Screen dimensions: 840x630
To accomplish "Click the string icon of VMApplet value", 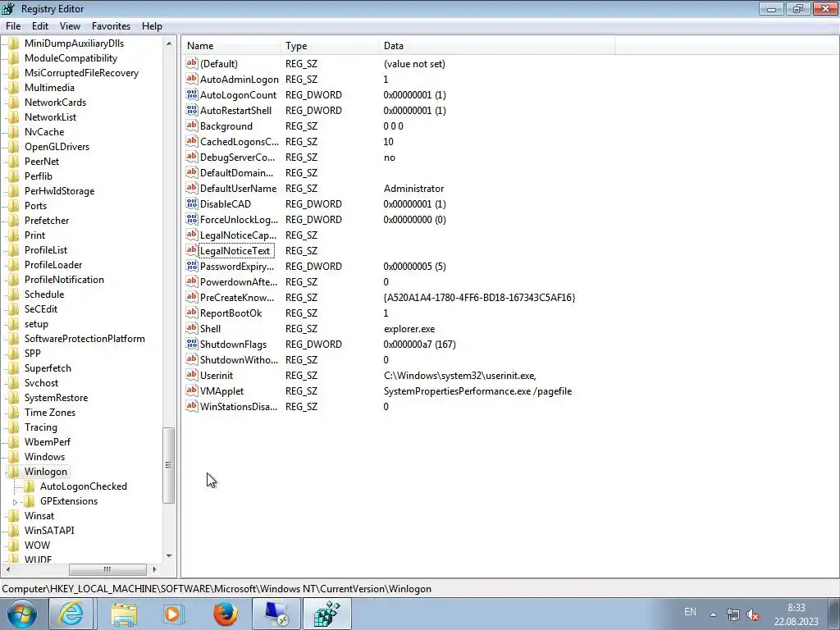I will [x=192, y=390].
